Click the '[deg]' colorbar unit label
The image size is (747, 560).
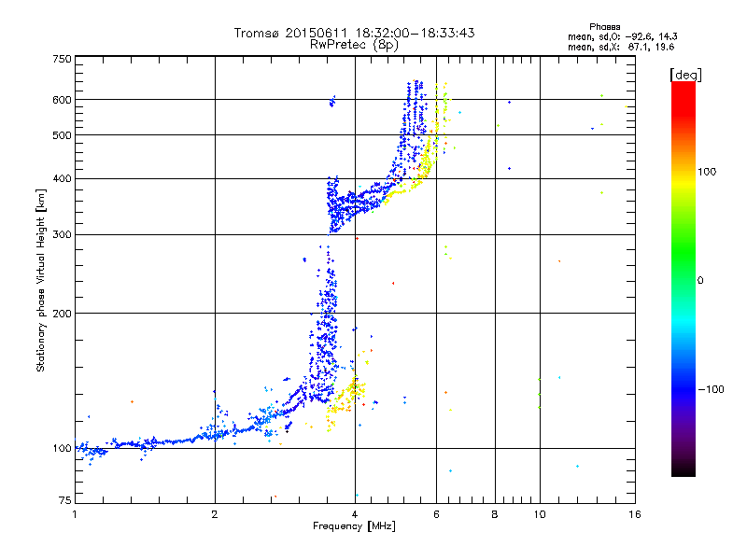pyautogui.click(x=685, y=75)
